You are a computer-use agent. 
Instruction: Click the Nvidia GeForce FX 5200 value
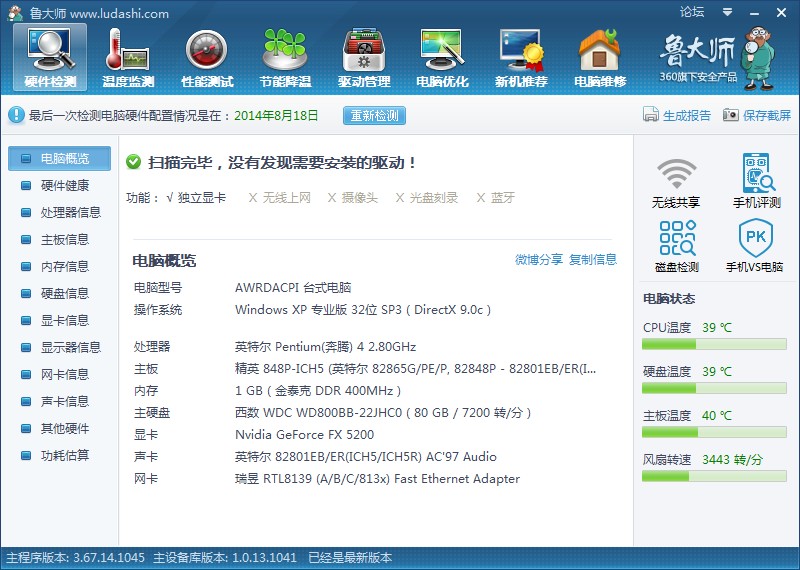[x=305, y=435]
